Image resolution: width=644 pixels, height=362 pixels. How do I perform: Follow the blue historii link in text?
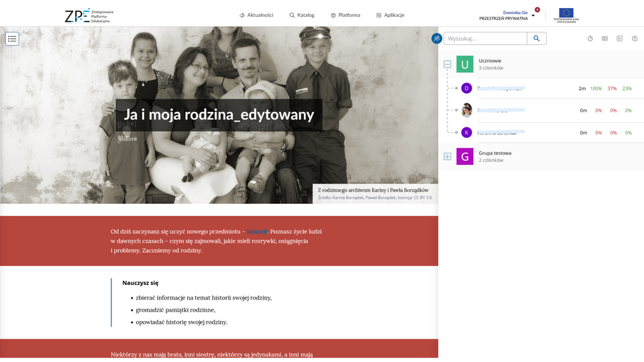(257, 231)
